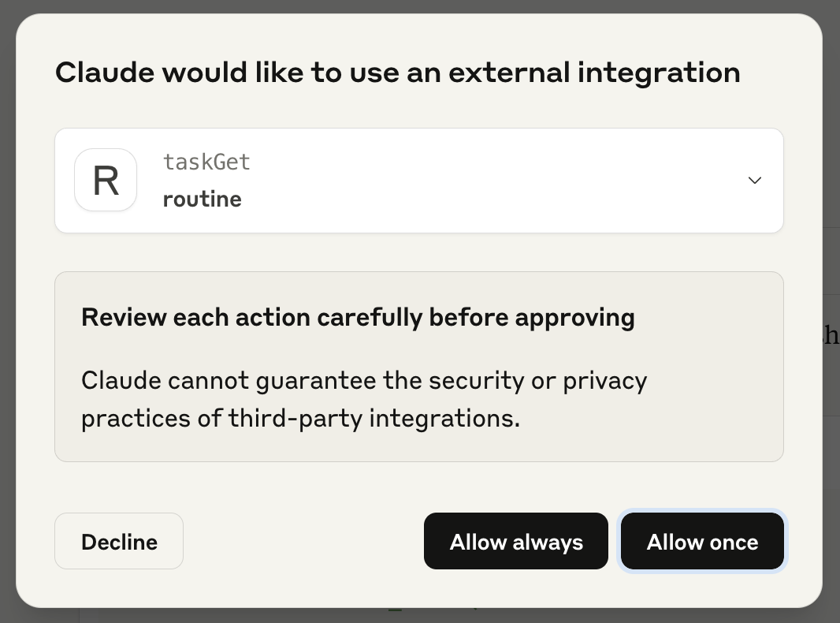Click the words "external integration" in title

[595, 73]
